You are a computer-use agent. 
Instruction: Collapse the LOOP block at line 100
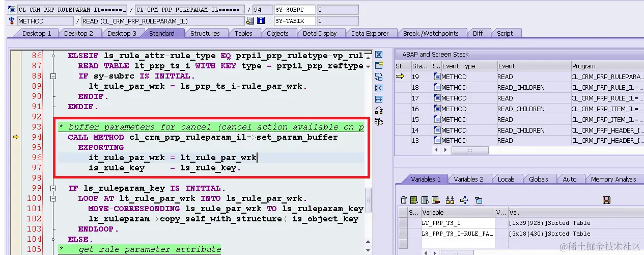(x=53, y=198)
